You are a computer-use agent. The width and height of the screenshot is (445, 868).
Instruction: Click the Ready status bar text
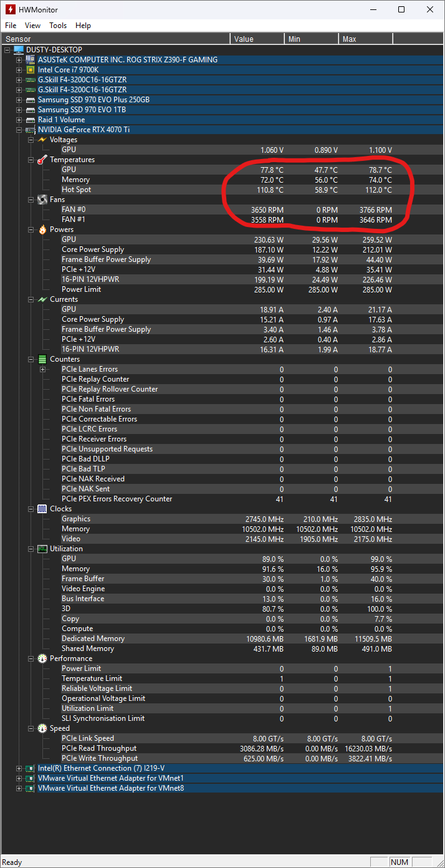[12, 862]
